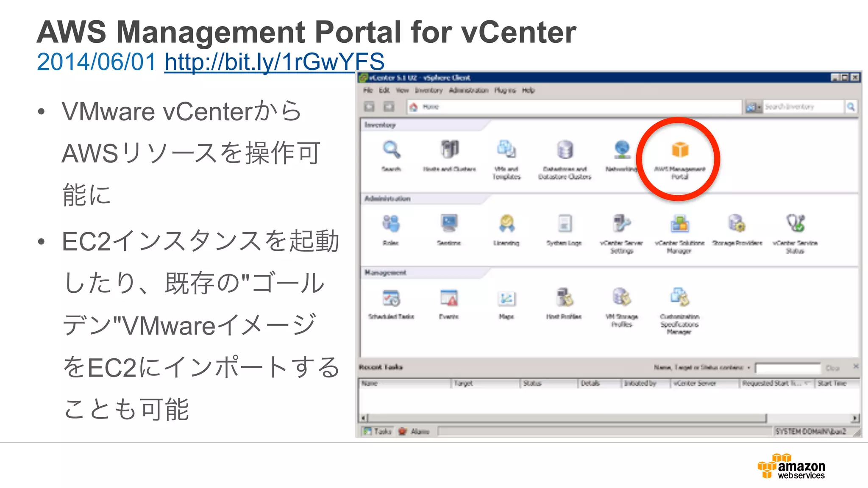Open the Plug-ins menu
This screenshot has height=488, width=868.
click(x=505, y=90)
